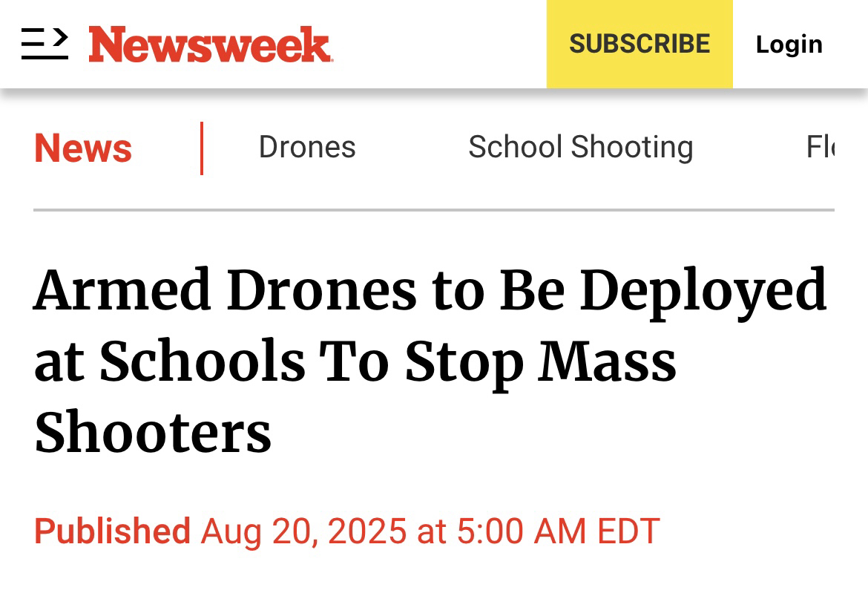Click the partially visible 'Fl' topic tag
868x596 pixels.
click(x=820, y=147)
